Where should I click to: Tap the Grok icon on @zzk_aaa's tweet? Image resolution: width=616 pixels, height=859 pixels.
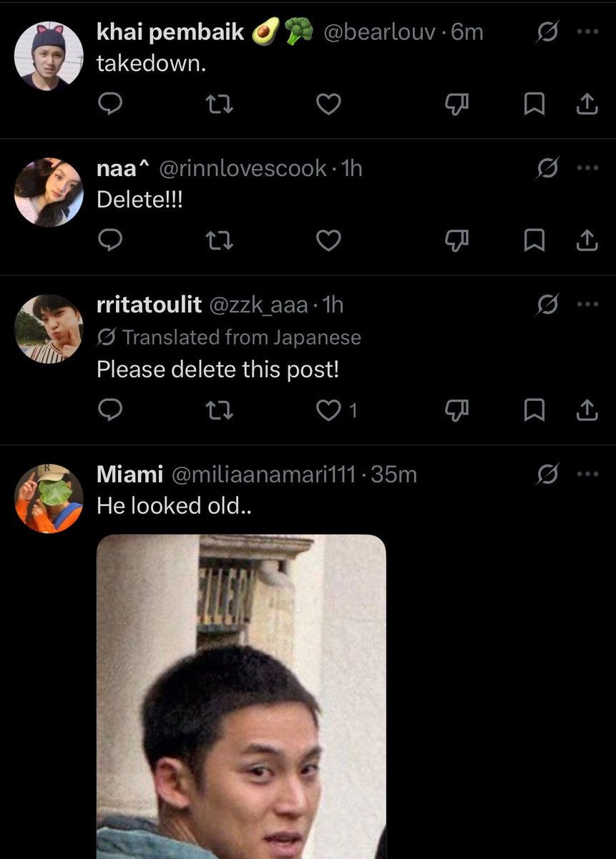click(x=547, y=305)
